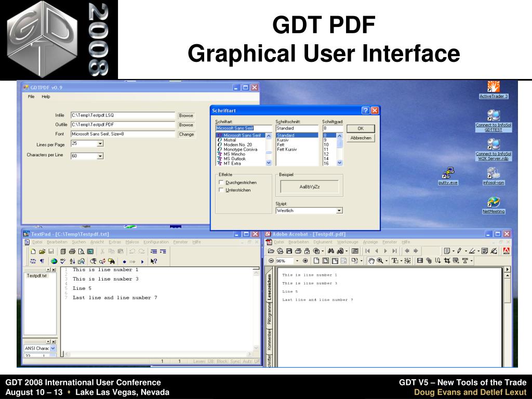This screenshot has height=399, width=532.
Task: Click New document icon in TextPad toolbar
Action: 33,251
